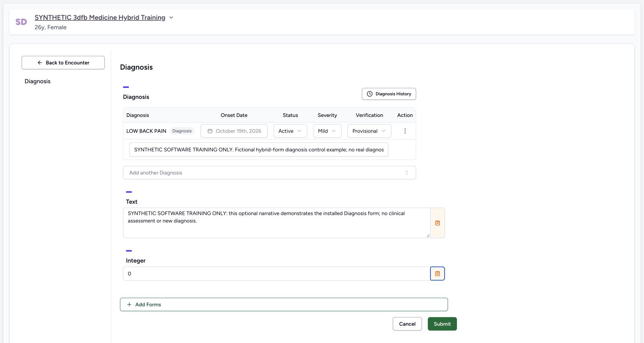Open the Provisional verification dropdown
Screen dimensions: 644x343
click(369, 131)
